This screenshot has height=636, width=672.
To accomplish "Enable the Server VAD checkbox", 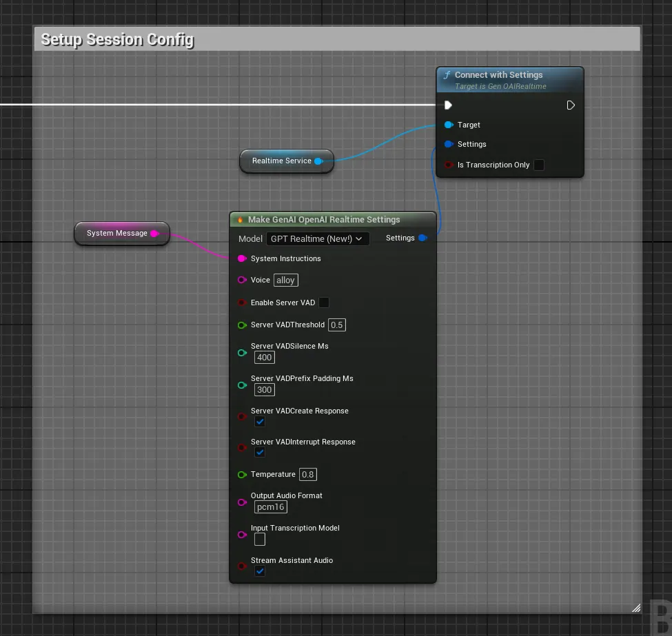I will pos(324,302).
